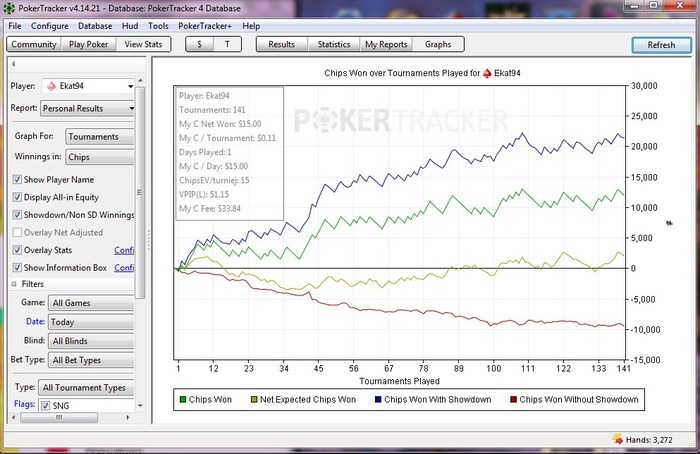Open the Configure menu
Viewport: 700px width, 454px height.
tap(50, 26)
